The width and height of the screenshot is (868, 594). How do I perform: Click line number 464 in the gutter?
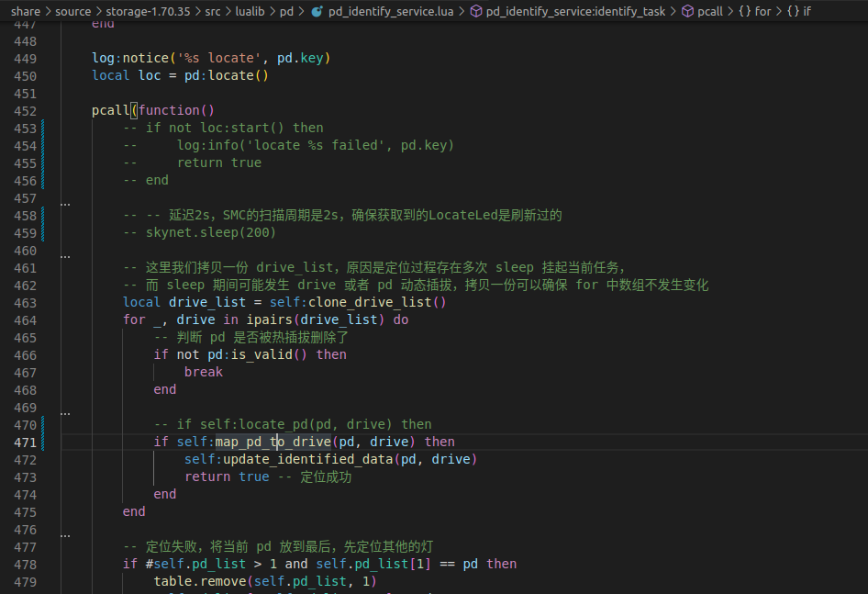(26, 320)
